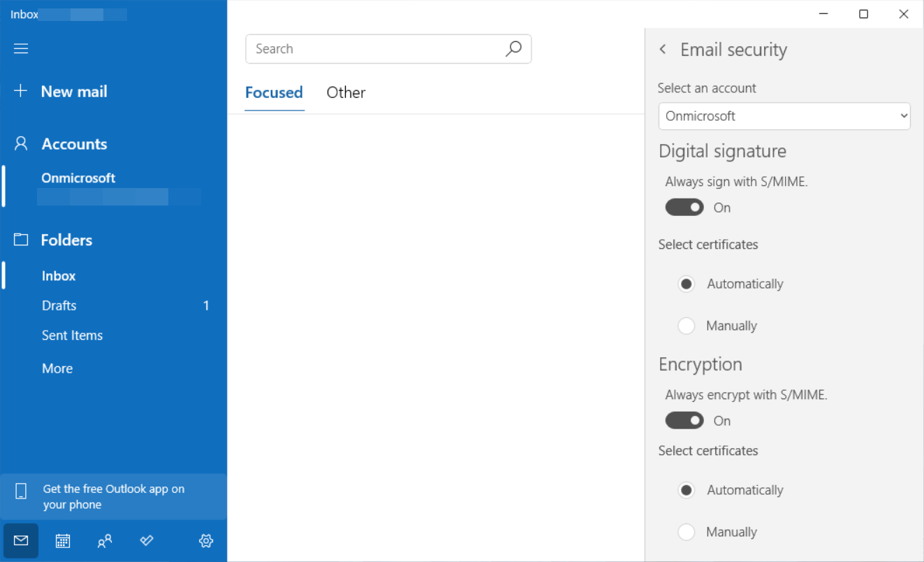Switch to the Calendar view icon
924x562 pixels.
63,540
